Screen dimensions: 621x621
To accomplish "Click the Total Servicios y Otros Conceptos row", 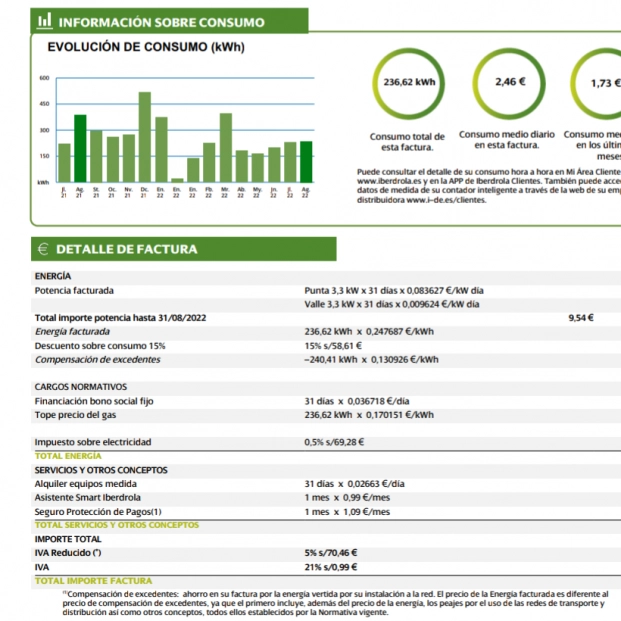I will 117,525.
